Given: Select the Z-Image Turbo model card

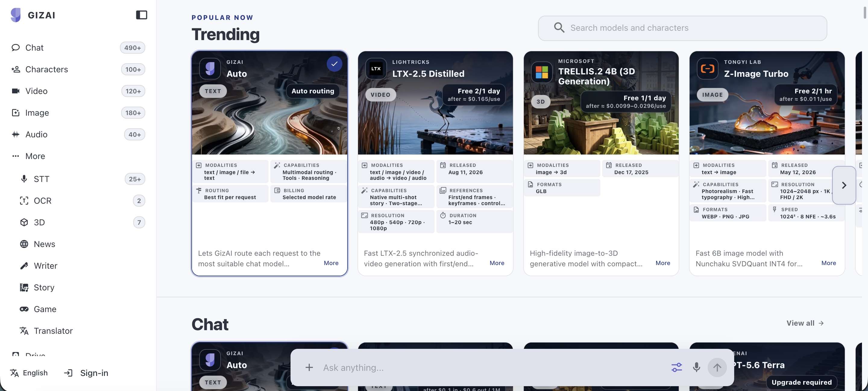Looking at the screenshot, I should coord(767,163).
